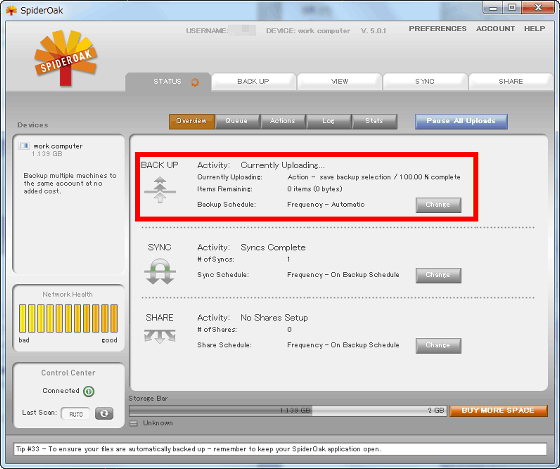
Task: Click 'Syncs Complete' activity text
Action: tap(273, 248)
